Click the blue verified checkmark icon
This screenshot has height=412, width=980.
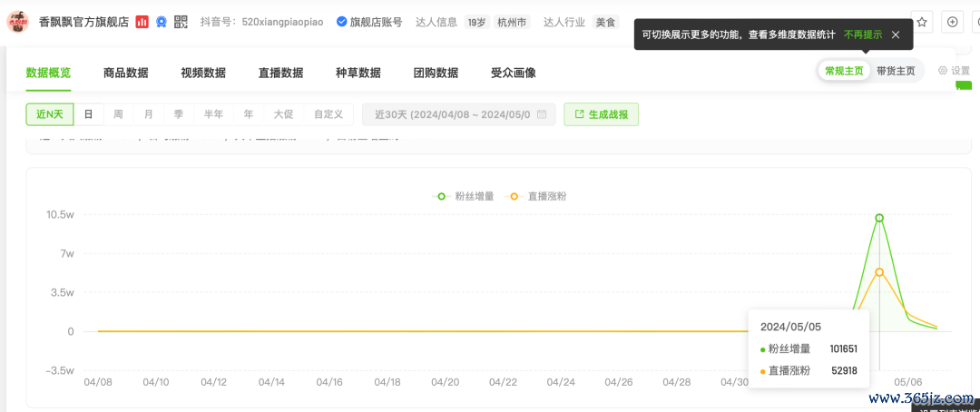(x=341, y=22)
